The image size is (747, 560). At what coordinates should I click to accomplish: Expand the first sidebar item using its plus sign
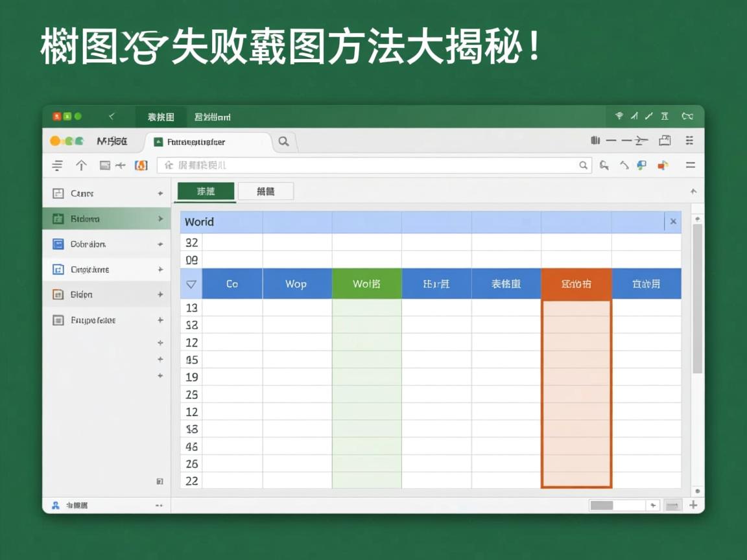[x=161, y=193]
